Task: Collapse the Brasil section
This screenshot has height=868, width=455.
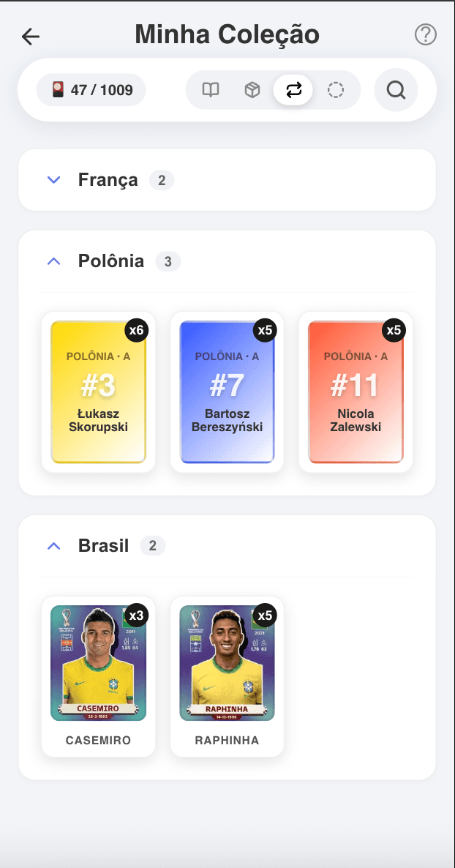Action: pos(53,546)
